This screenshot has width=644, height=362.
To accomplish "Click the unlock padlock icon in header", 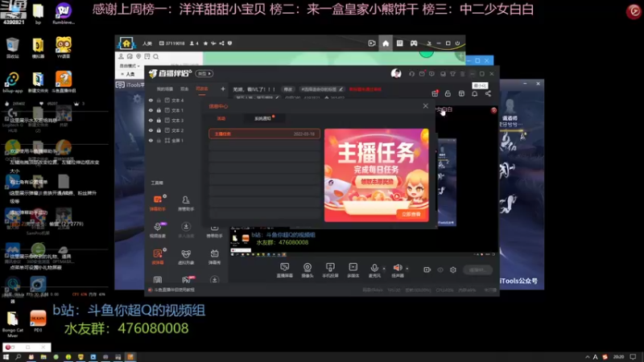I will [x=448, y=93].
